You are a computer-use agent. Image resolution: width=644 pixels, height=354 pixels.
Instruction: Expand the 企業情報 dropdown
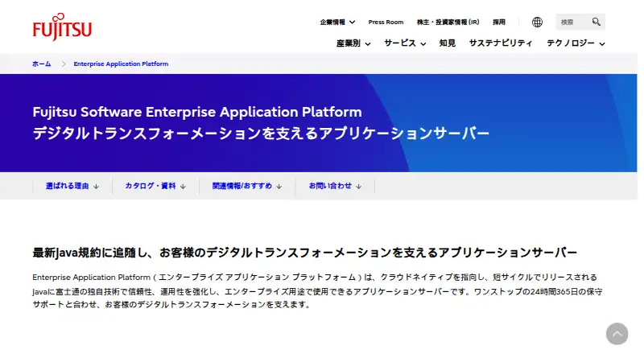click(337, 23)
